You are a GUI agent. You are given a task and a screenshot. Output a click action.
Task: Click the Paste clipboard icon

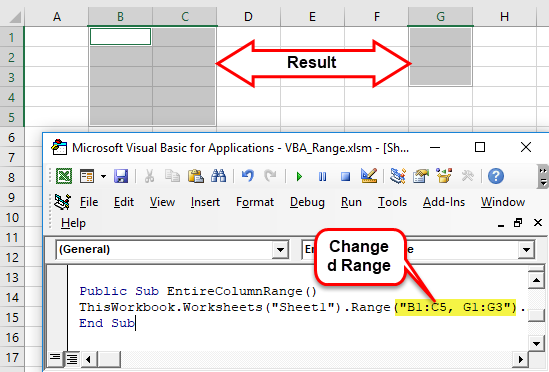pos(195,176)
